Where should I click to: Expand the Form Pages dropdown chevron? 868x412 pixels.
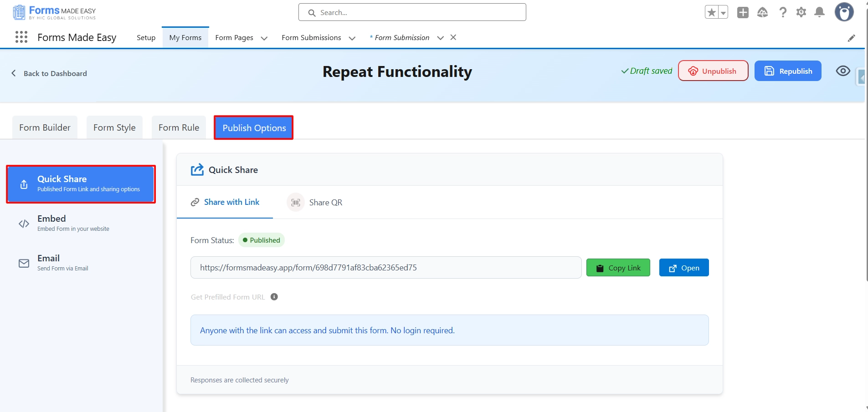pos(264,38)
